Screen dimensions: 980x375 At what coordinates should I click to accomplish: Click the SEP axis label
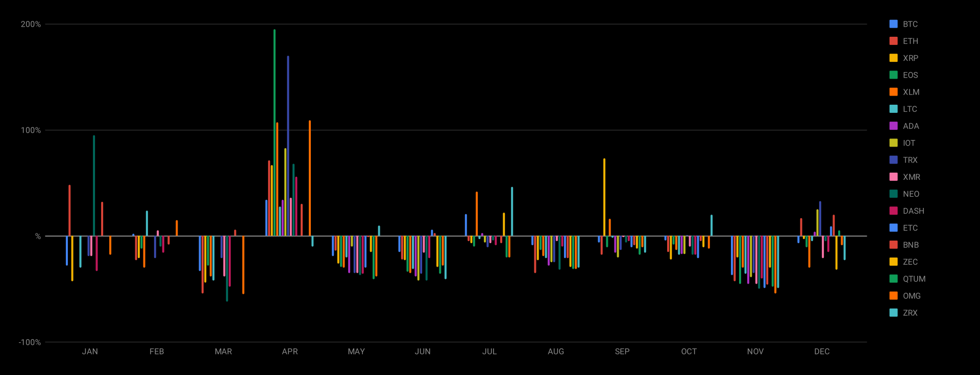pos(622,351)
